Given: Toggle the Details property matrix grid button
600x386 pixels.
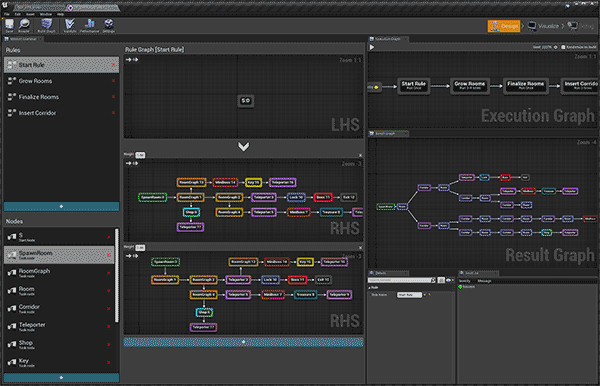Looking at the screenshot, I should click(441, 280).
